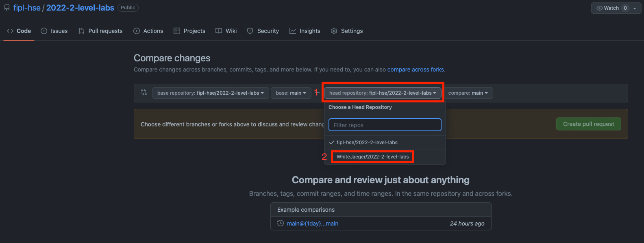This screenshot has height=243, width=644.
Task: Focus the Filter repos input field
Action: point(385,125)
